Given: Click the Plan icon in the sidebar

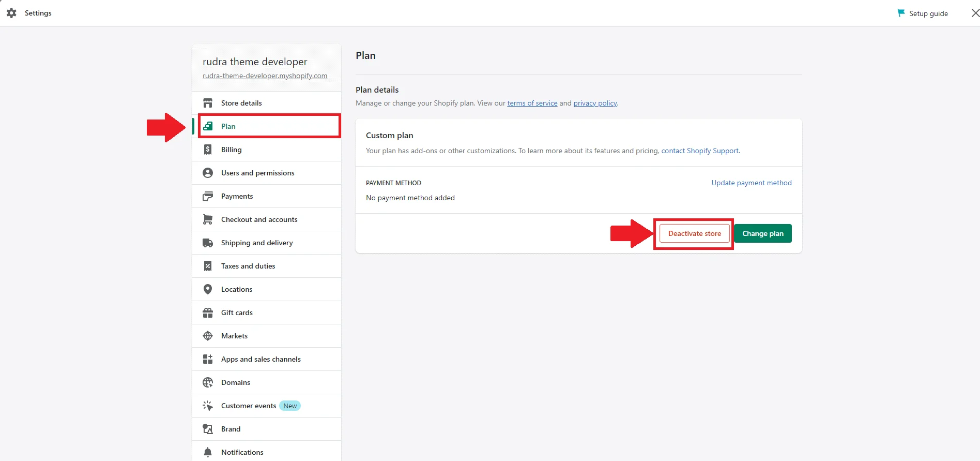Looking at the screenshot, I should (x=208, y=126).
